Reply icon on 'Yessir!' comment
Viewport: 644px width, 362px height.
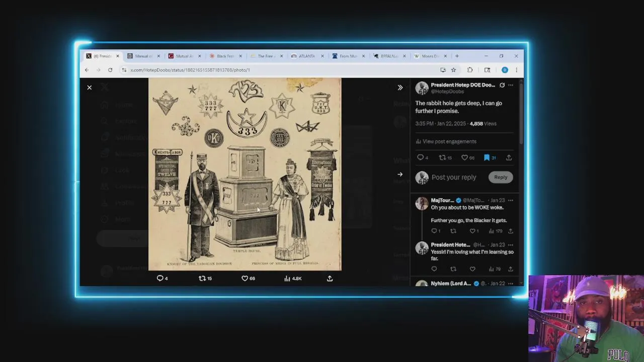click(434, 269)
